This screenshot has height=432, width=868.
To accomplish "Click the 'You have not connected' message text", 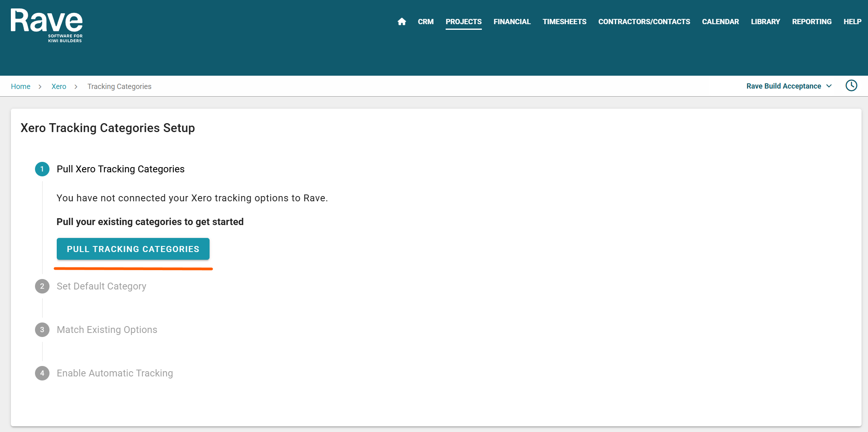I will (192, 198).
